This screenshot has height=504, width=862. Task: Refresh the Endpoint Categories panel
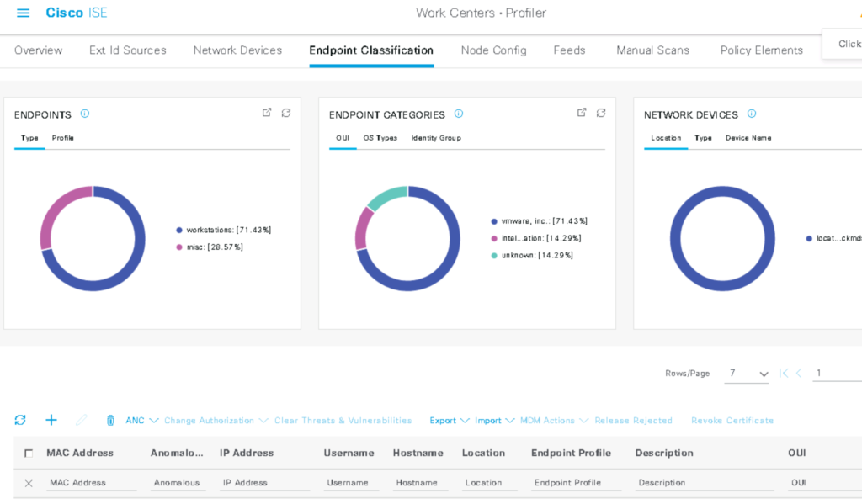pos(601,113)
